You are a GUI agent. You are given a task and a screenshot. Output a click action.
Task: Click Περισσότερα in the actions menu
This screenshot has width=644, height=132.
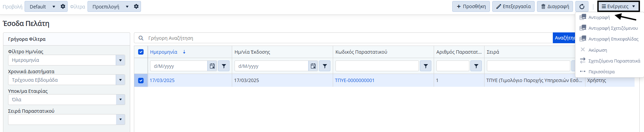pyautogui.click(x=601, y=72)
